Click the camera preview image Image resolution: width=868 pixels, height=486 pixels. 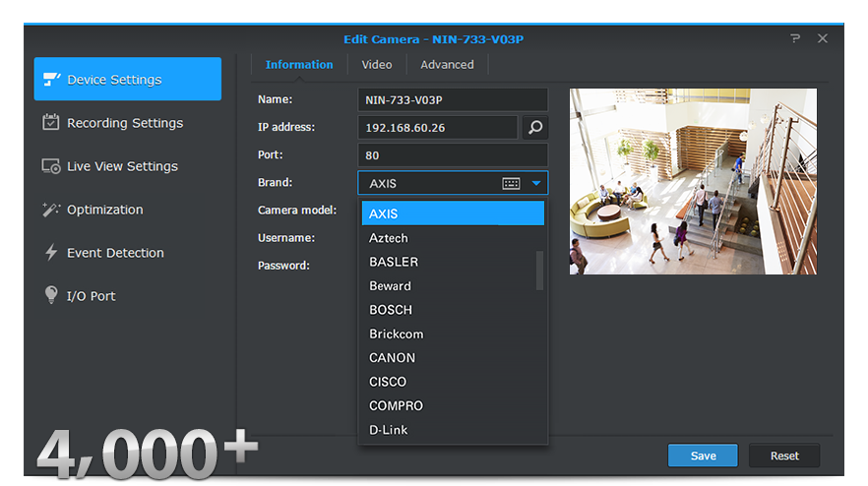click(693, 181)
